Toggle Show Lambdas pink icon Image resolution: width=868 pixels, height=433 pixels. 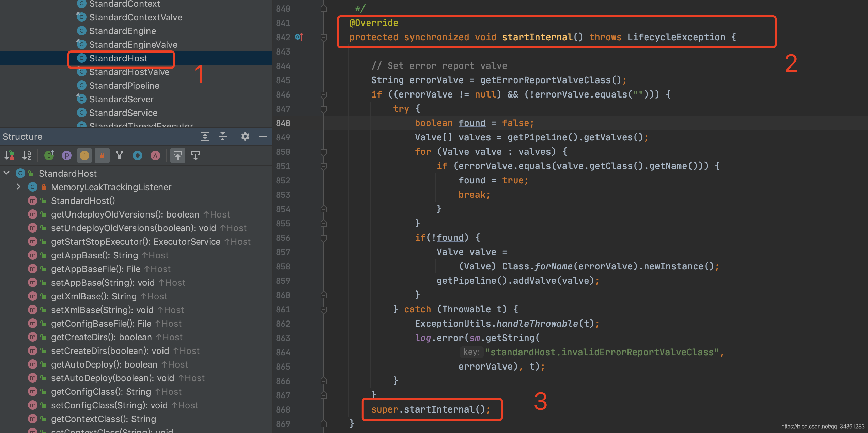(155, 155)
